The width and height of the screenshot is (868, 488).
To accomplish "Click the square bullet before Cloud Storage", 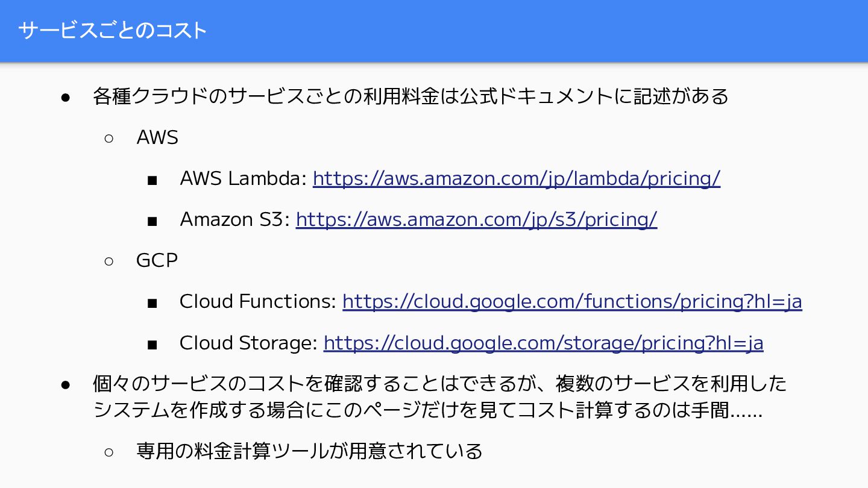I will click(x=152, y=345).
